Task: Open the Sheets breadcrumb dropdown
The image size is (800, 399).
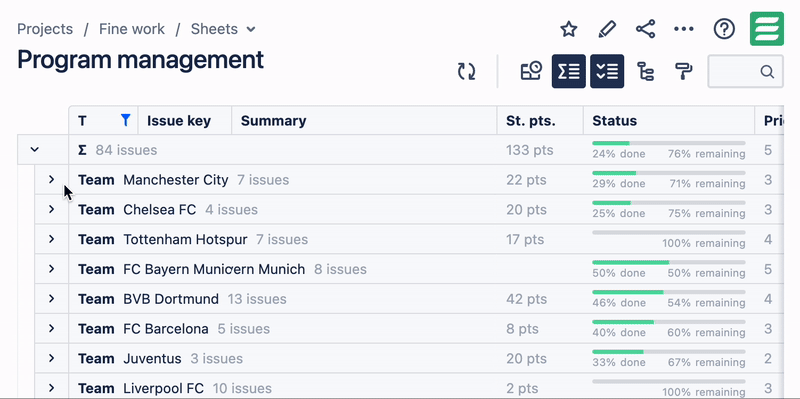Action: [x=223, y=29]
